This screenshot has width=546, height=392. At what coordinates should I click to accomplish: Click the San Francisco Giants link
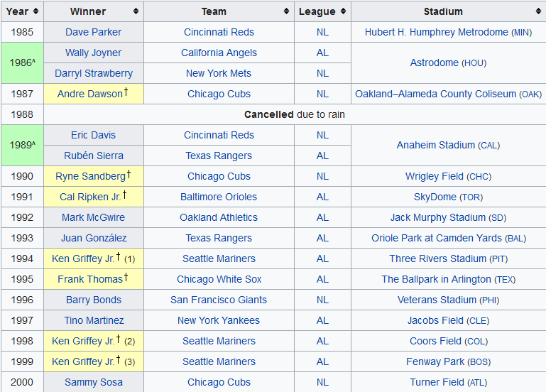(219, 300)
